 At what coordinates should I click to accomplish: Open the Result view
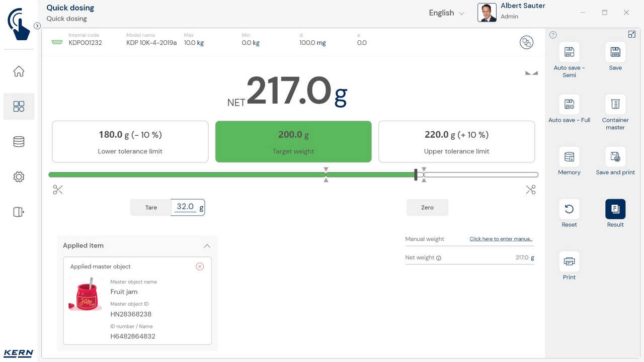(615, 209)
